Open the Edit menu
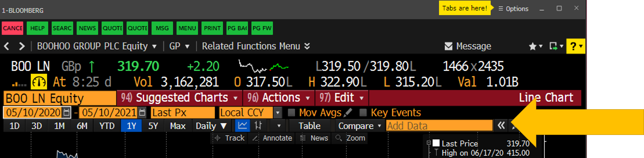Image resolution: width=644 pixels, height=158 pixels. click(x=342, y=98)
